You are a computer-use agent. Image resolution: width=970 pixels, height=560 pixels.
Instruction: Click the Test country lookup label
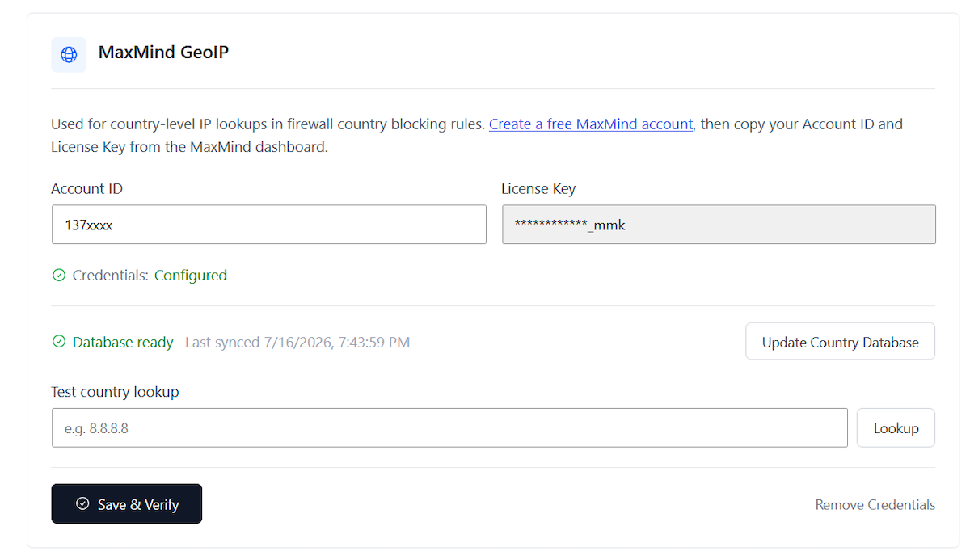tap(115, 392)
